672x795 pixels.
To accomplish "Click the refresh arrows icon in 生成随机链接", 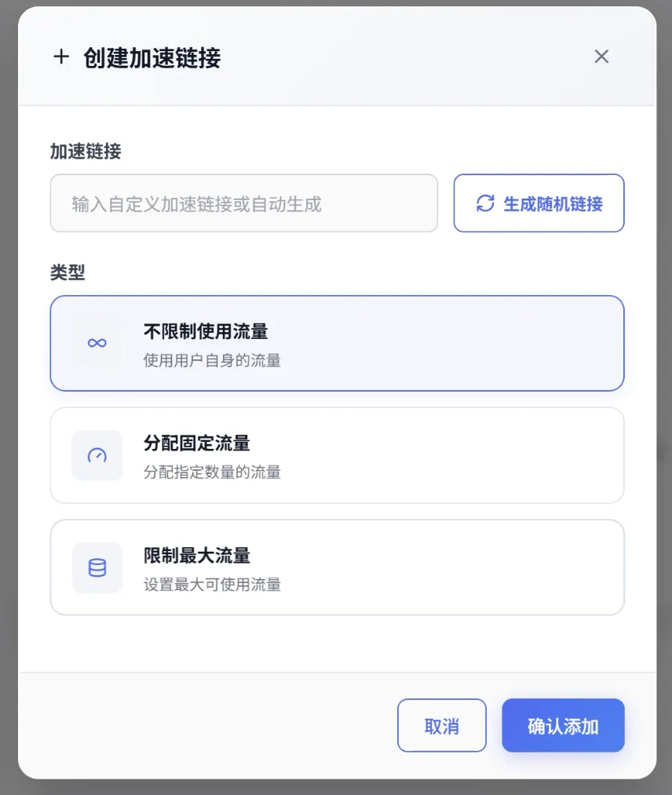I will [x=485, y=203].
